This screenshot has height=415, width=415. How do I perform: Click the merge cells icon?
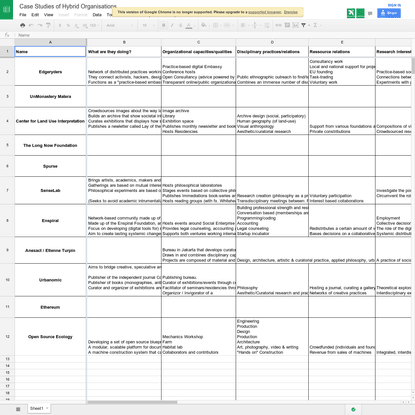coord(227,25)
